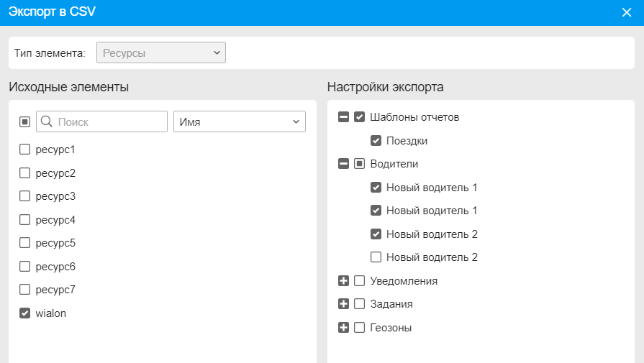
Task: Toggle the Водители group checkbox
Action: click(x=360, y=164)
